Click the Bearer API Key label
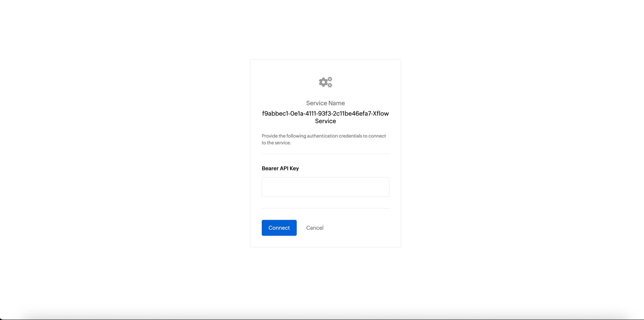This screenshot has height=320, width=644. coord(280,168)
